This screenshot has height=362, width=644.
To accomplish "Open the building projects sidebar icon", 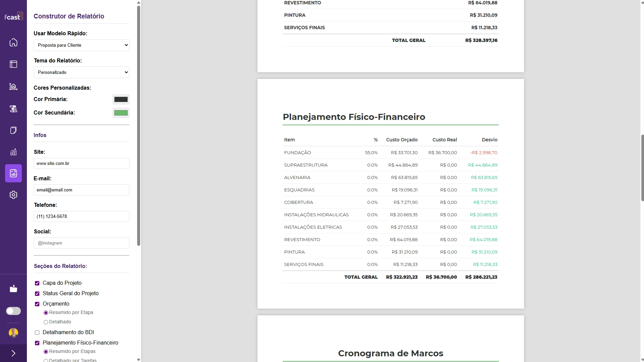I will pos(13,87).
